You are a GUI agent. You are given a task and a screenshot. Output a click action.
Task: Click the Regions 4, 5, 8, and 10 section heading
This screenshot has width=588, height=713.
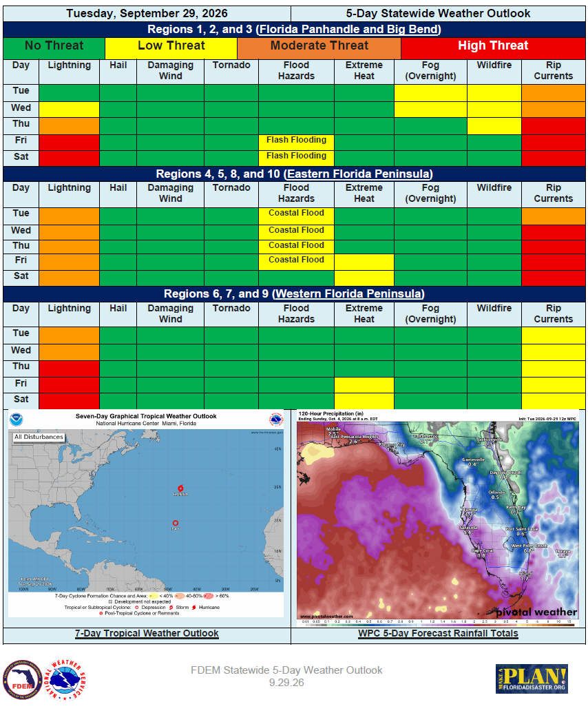tap(294, 174)
